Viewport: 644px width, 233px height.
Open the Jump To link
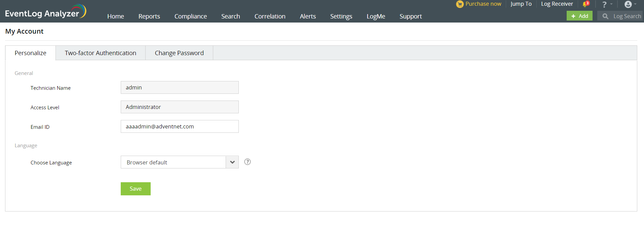(x=521, y=4)
